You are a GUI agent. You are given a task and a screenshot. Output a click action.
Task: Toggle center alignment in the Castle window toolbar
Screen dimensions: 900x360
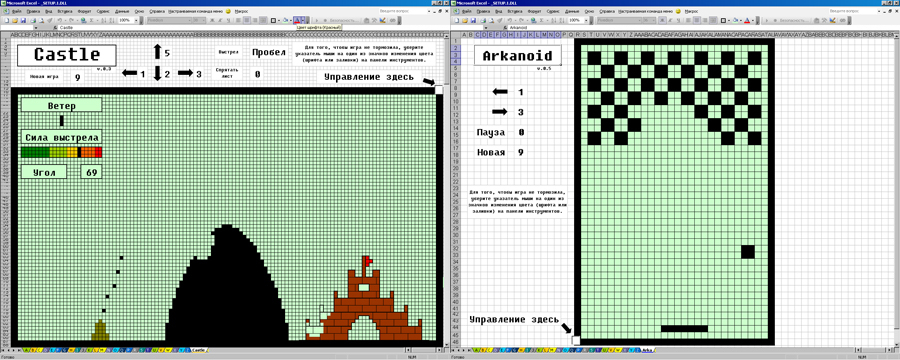click(246, 20)
